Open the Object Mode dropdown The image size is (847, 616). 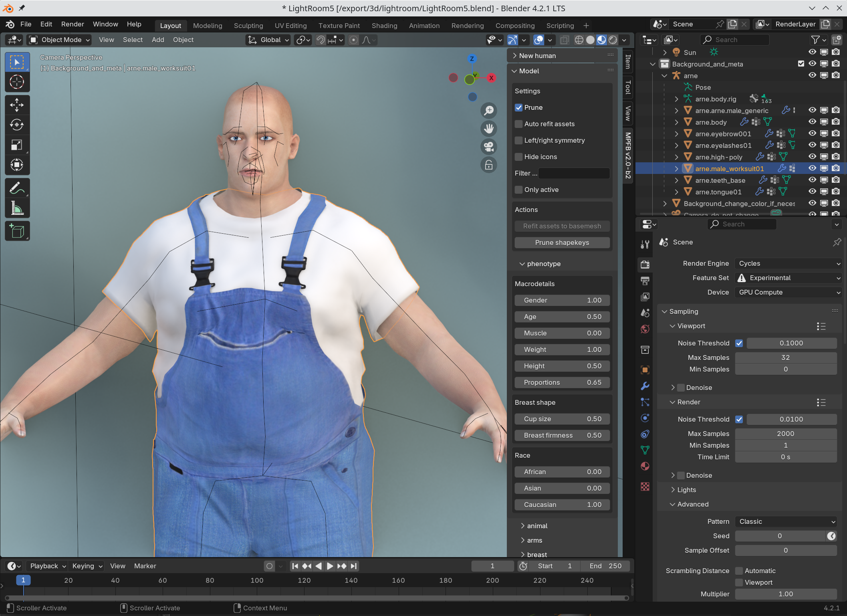tap(60, 40)
